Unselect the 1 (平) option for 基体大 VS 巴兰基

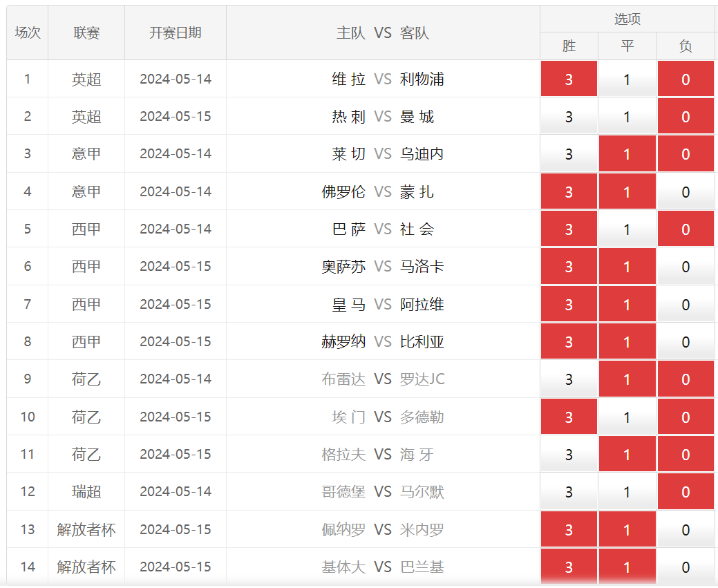pyautogui.click(x=627, y=567)
